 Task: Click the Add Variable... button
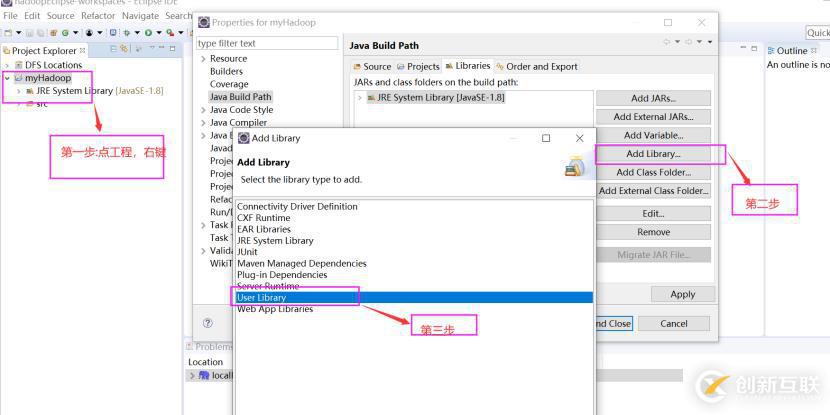(653, 136)
